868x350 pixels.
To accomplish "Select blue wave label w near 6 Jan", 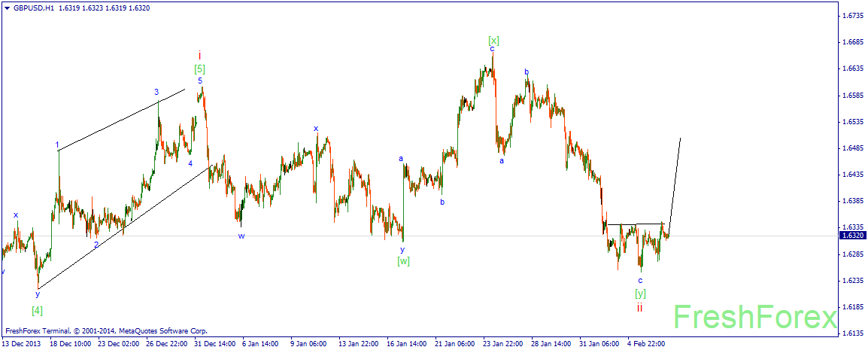I will 241,236.
